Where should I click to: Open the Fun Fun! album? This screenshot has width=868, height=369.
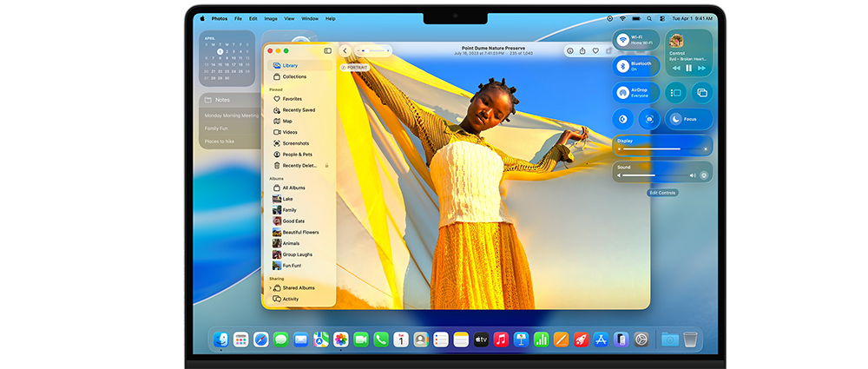click(x=300, y=266)
